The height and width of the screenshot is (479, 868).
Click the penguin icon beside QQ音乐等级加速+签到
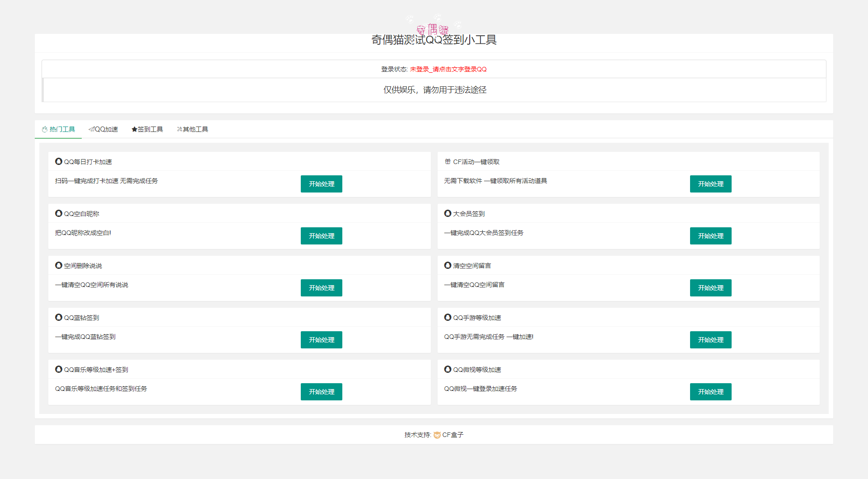(x=59, y=369)
